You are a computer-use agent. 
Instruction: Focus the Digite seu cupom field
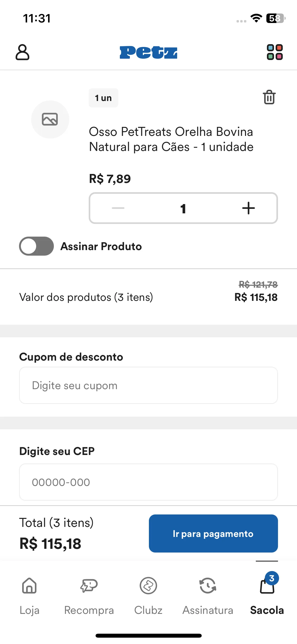click(148, 385)
